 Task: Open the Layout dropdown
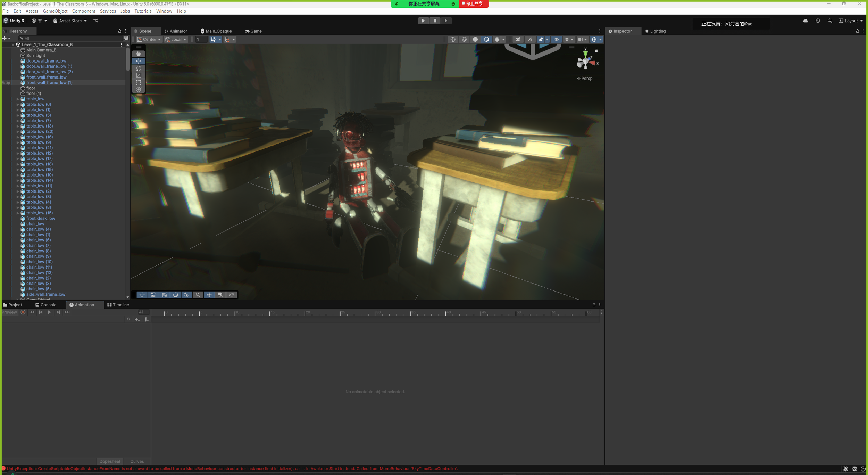(851, 21)
